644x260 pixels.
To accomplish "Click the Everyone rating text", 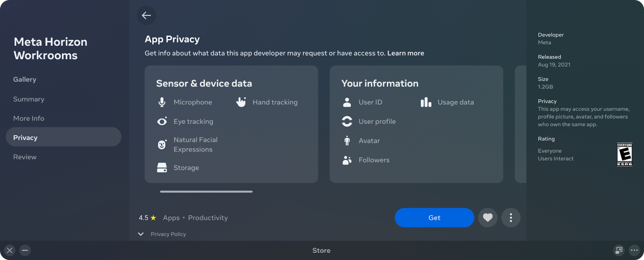I will click(550, 151).
